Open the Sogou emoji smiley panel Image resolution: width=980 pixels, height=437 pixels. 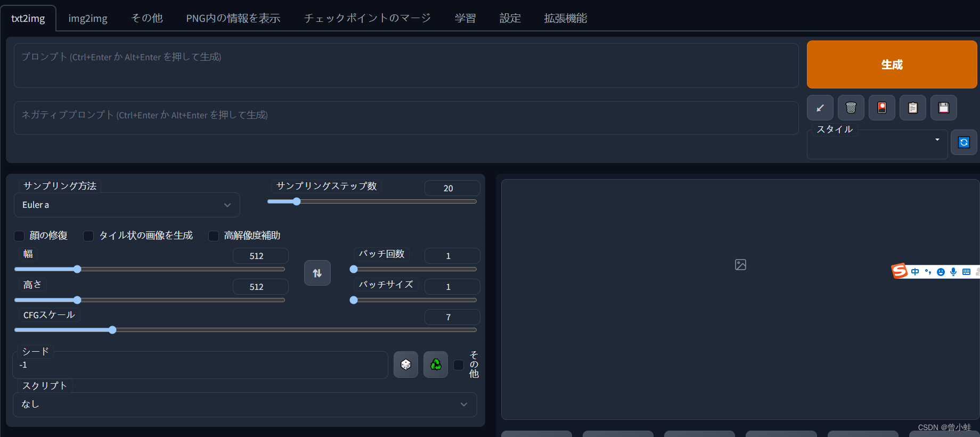point(941,272)
